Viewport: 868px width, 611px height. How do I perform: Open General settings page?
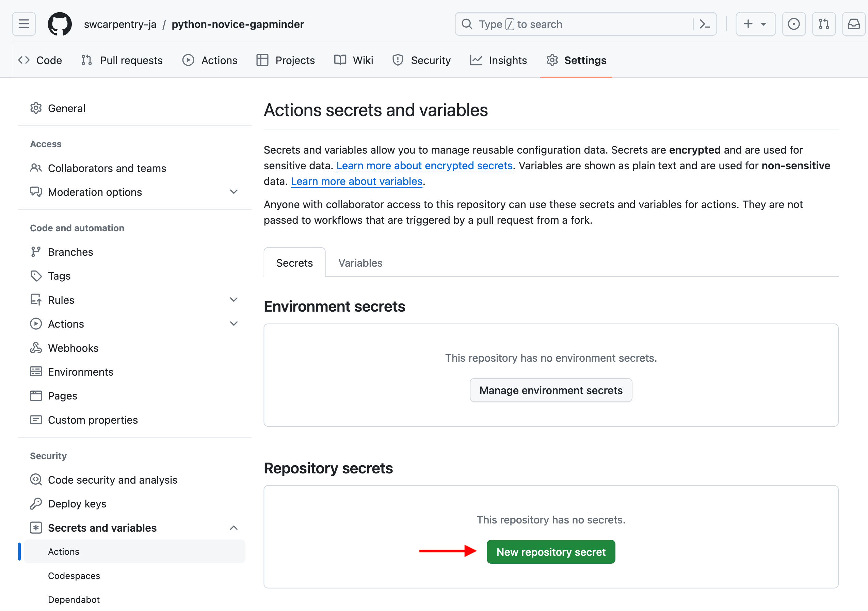click(x=134, y=108)
